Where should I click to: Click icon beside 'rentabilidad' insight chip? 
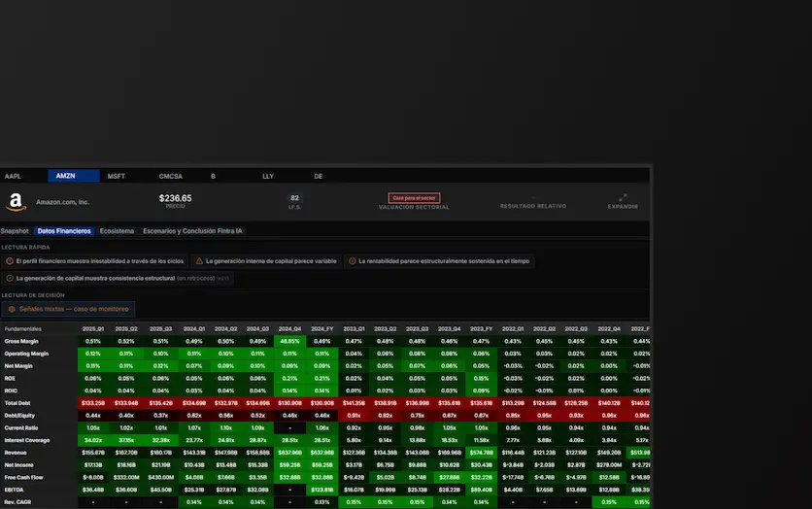coord(352,261)
